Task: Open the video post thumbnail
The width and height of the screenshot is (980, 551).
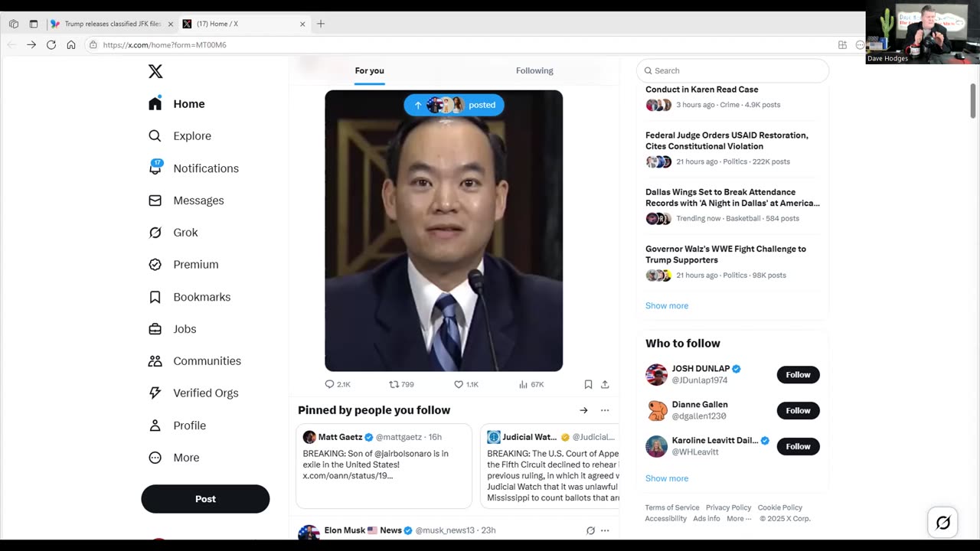Action: point(443,230)
